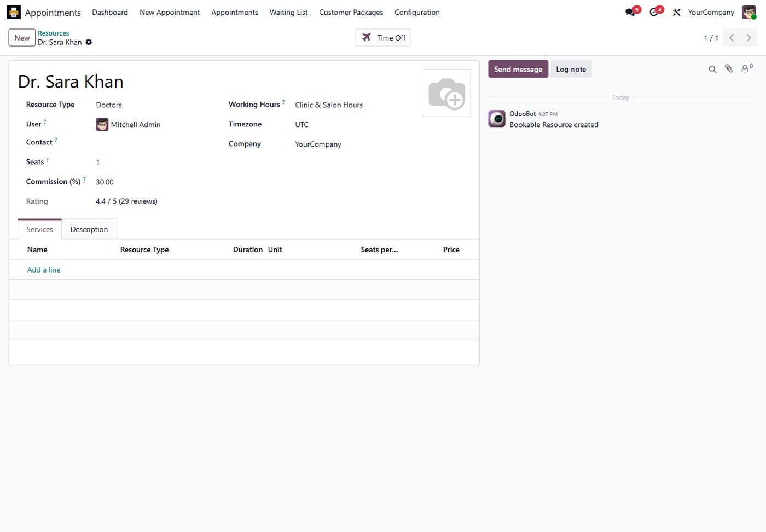Click the New button

[x=22, y=38]
